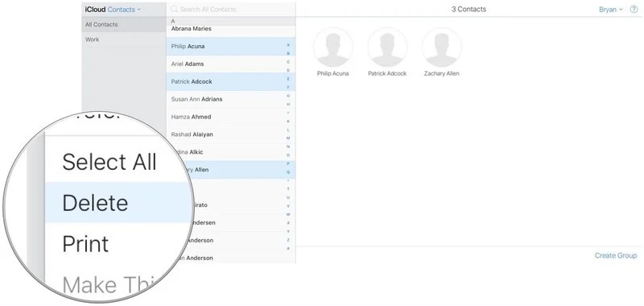
Task: Open Patrick Adcock's avatar card
Action: click(x=387, y=48)
